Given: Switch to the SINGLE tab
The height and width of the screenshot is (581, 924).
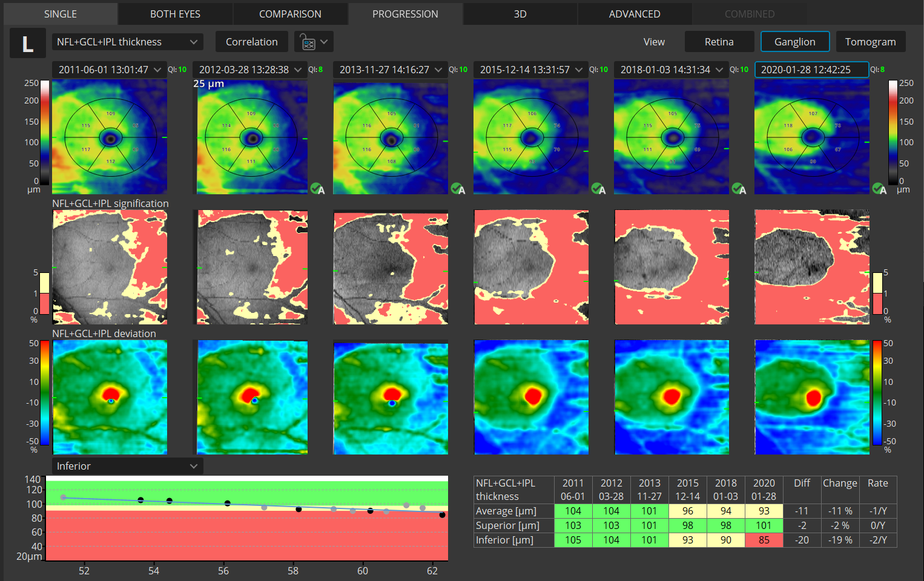Looking at the screenshot, I should [61, 14].
